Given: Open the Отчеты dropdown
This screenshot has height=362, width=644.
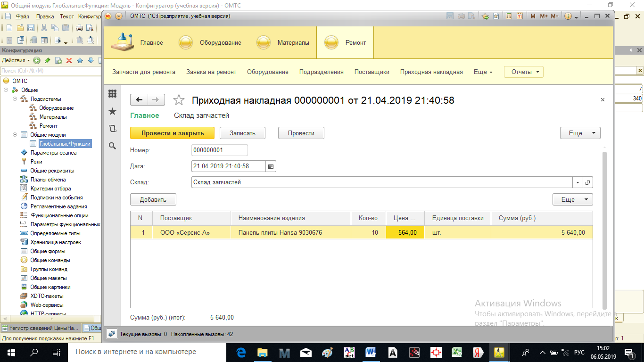Looking at the screenshot, I should click(523, 72).
